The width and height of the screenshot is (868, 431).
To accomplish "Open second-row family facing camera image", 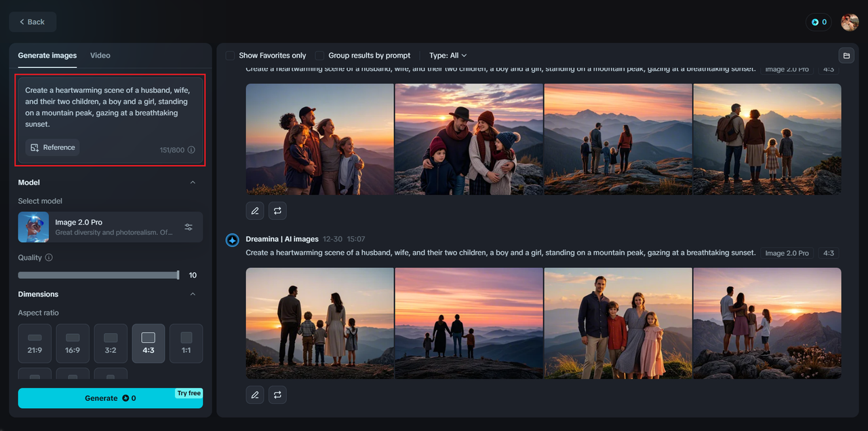I will [618, 323].
